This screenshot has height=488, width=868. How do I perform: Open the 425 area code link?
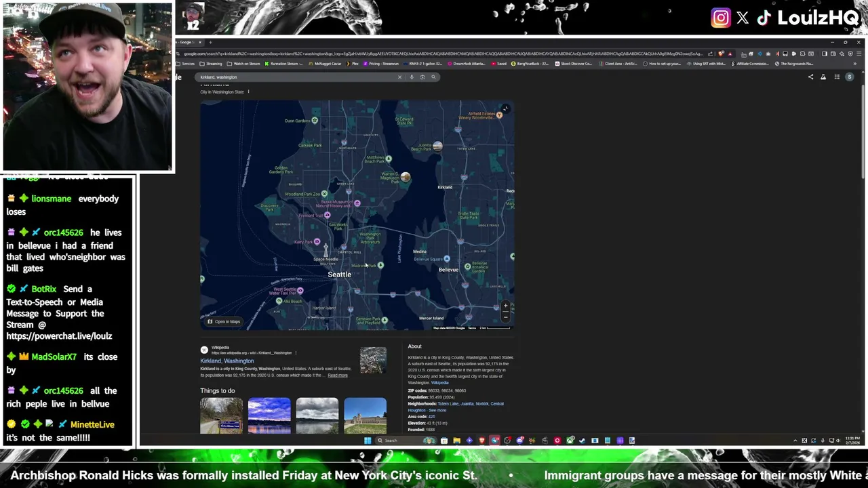pos(431,416)
